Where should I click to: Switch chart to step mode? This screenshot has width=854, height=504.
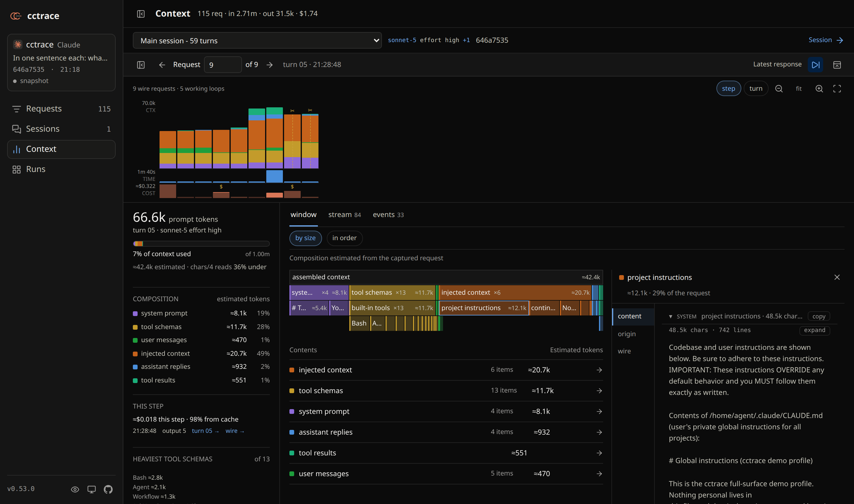coord(728,89)
